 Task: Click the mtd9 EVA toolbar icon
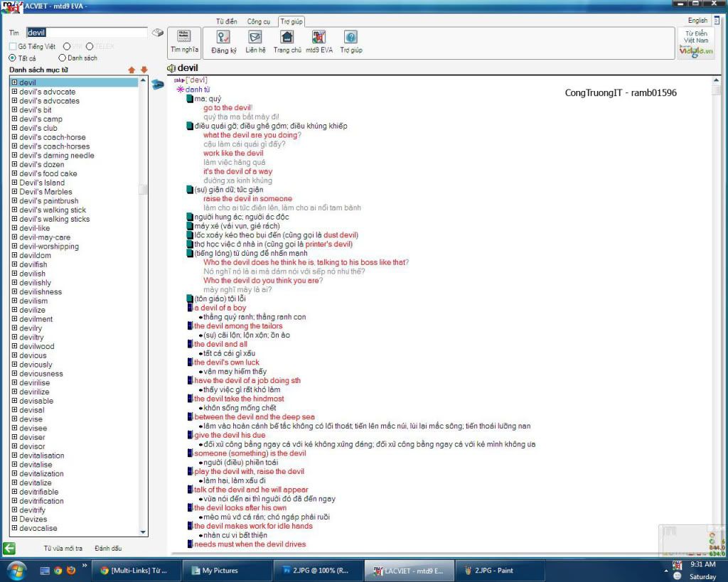click(x=319, y=37)
